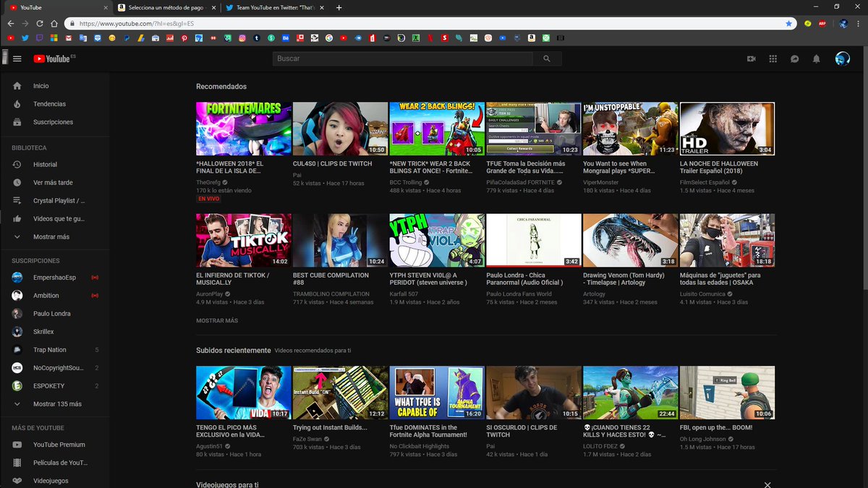Play the Drawing Venom timelapse thumbnail

tap(630, 240)
